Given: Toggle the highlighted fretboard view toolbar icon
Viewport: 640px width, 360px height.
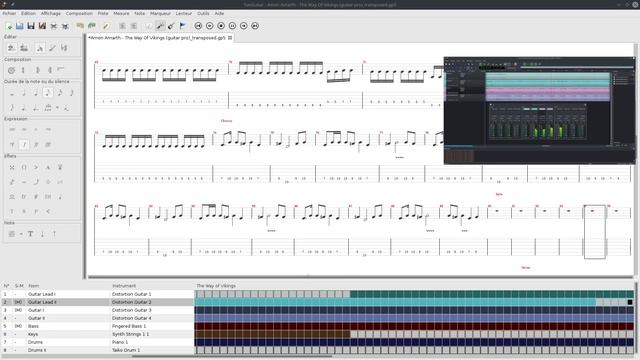Looking at the screenshot, I should [160, 26].
